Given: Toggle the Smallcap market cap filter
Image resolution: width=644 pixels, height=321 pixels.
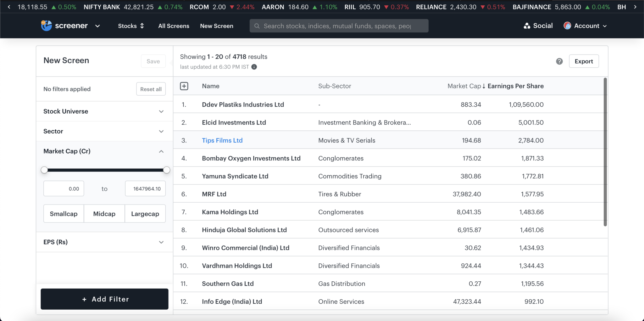Looking at the screenshot, I should [x=63, y=213].
